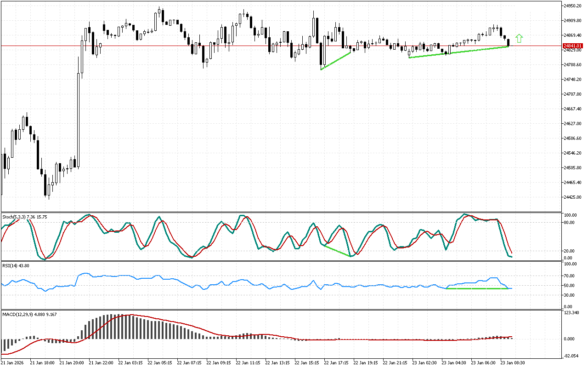This screenshot has height=368, width=588.
Task: Click the '22 Jan 11:15' time label
Action: [249, 363]
